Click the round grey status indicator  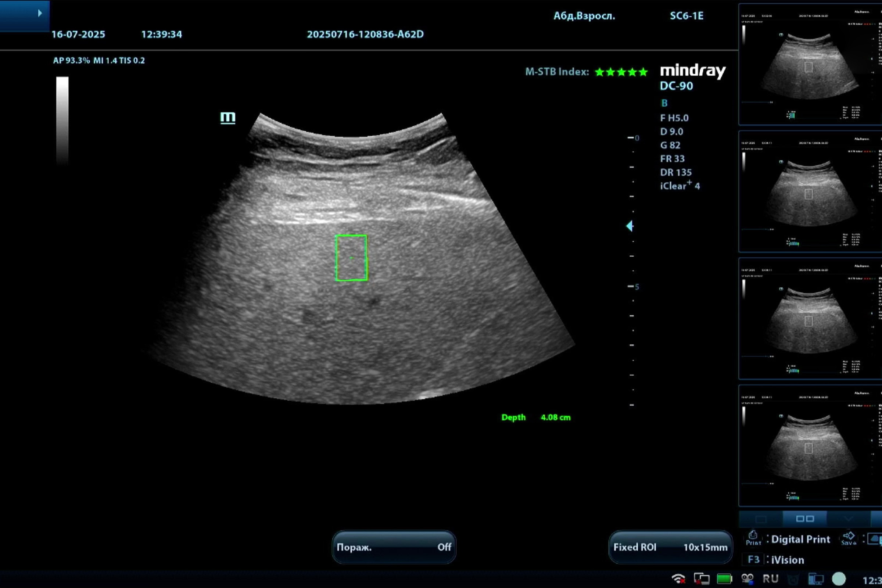(x=839, y=578)
